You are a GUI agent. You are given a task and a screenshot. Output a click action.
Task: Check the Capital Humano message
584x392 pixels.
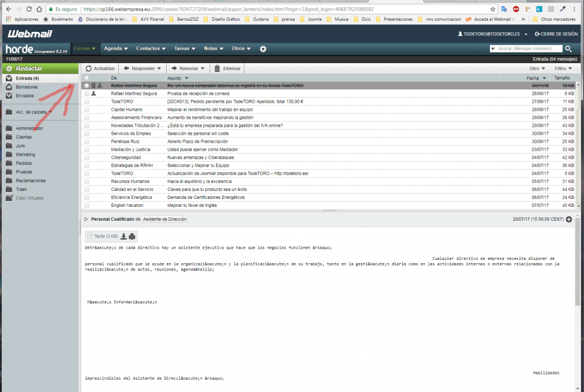coord(87,110)
